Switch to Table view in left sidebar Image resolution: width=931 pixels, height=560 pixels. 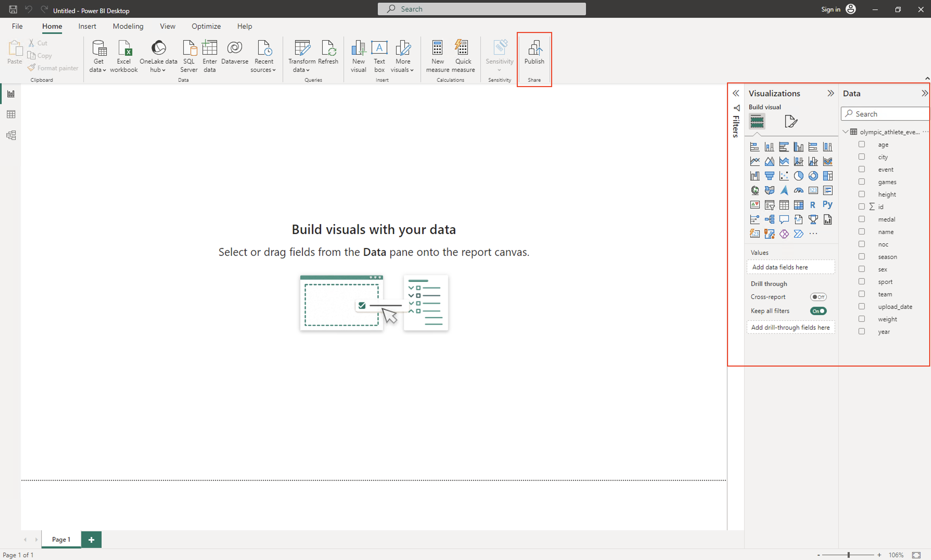point(11,114)
